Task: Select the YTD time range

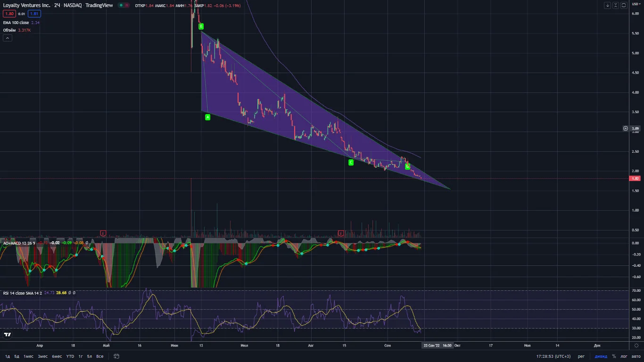Action: pos(70,356)
